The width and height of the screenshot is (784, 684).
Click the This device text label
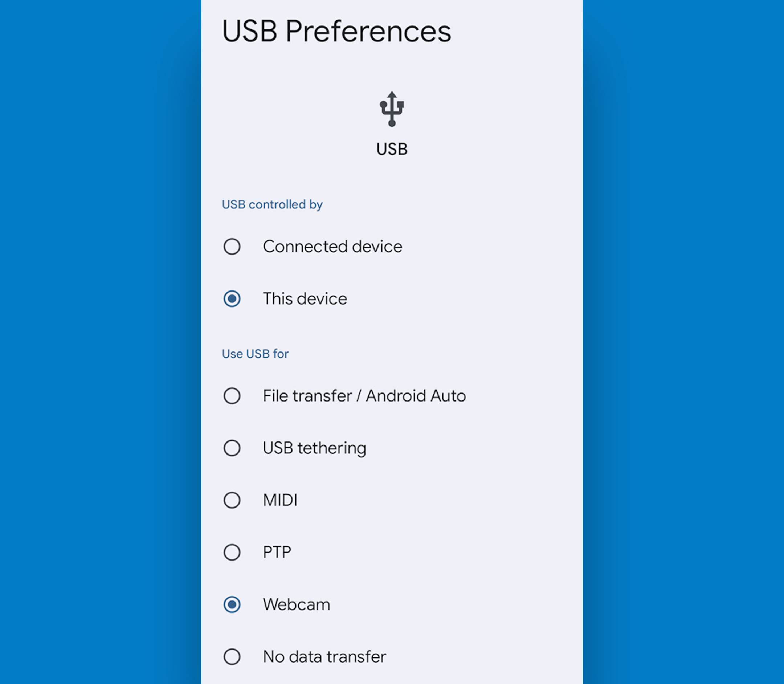[x=304, y=299]
